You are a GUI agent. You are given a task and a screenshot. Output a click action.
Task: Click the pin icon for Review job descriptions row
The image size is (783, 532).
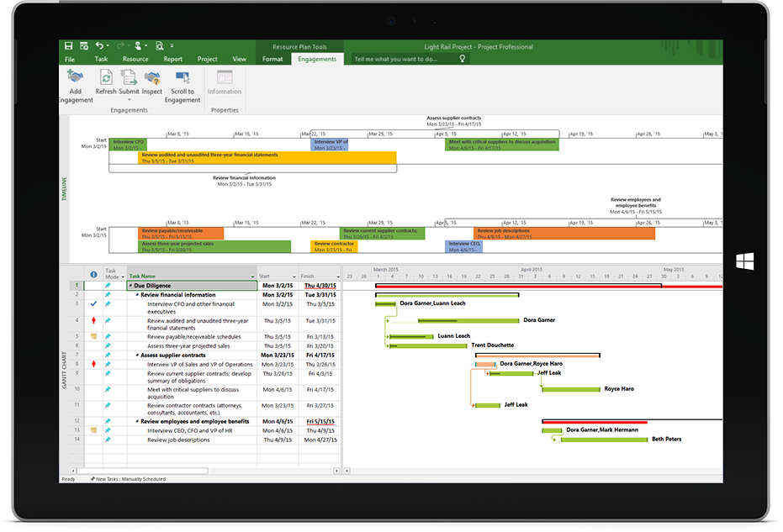coord(108,440)
